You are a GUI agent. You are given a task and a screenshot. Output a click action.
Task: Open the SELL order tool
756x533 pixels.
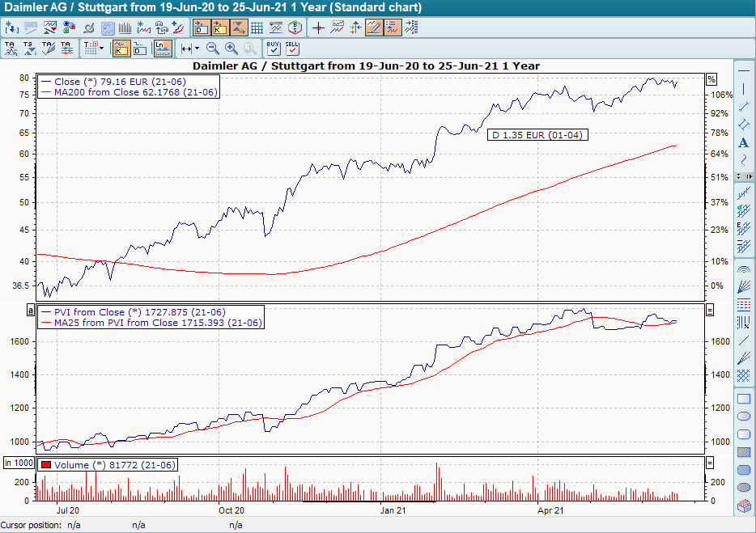(x=291, y=48)
